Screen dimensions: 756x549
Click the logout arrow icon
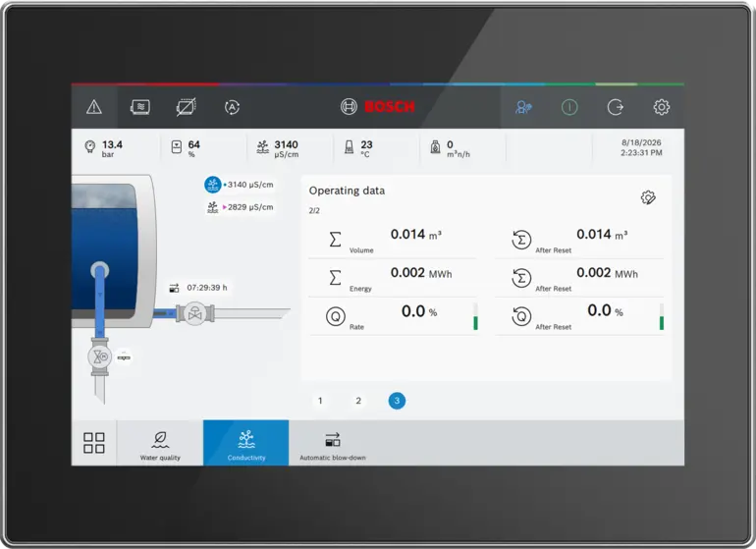point(616,107)
